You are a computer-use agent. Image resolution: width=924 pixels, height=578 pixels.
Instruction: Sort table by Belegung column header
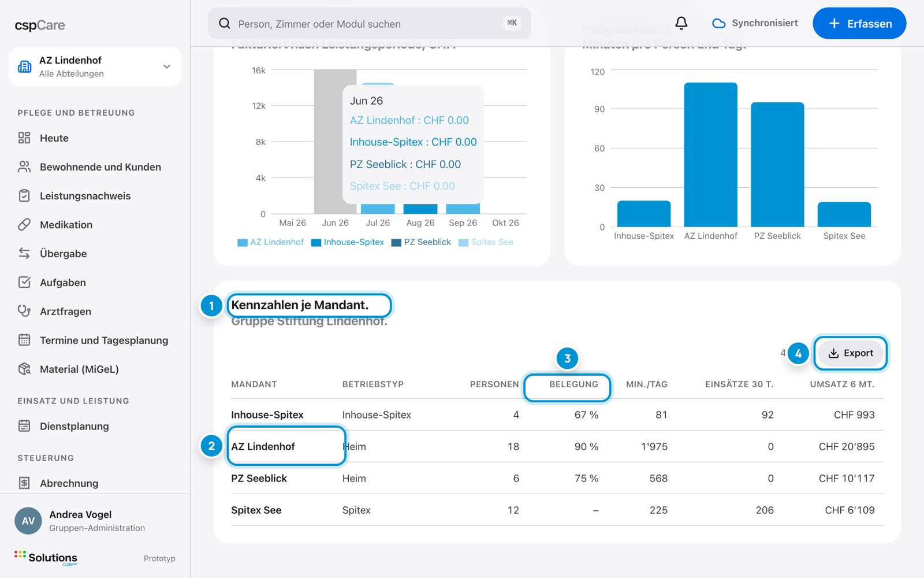(573, 384)
